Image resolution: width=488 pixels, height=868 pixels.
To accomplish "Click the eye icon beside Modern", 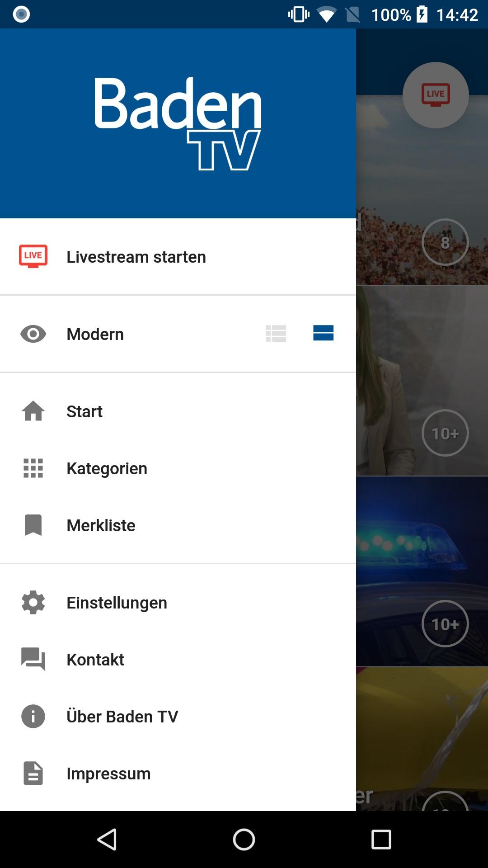I will (33, 334).
